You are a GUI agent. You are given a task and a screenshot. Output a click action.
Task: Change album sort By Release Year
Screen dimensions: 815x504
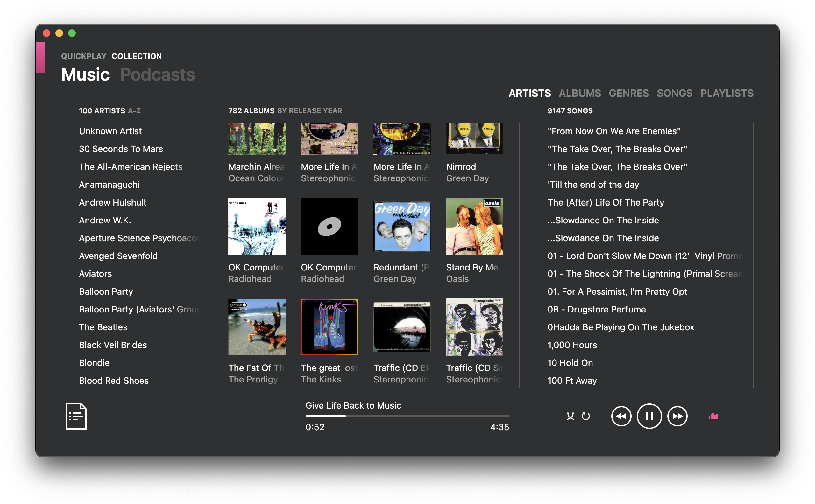(x=310, y=111)
